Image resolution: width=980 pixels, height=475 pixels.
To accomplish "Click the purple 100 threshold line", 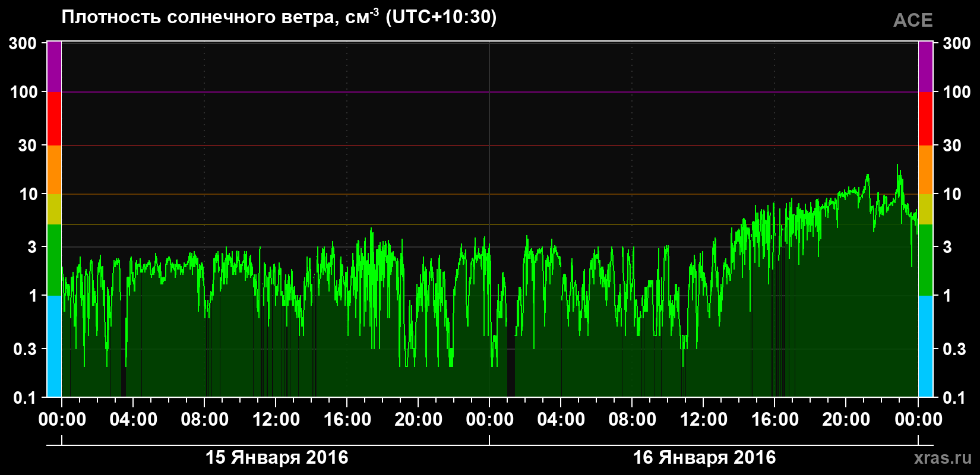I will tap(490, 92).
